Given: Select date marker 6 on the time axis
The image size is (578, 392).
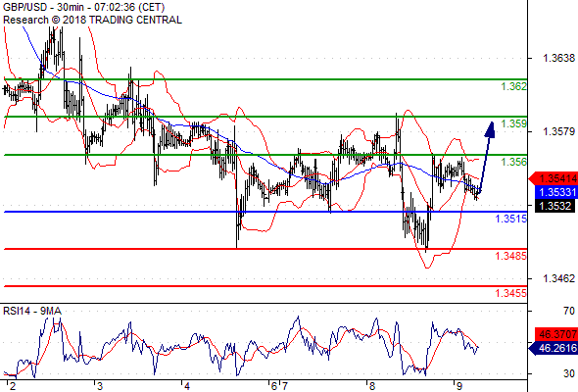Looking at the screenshot, I should pos(273,386).
